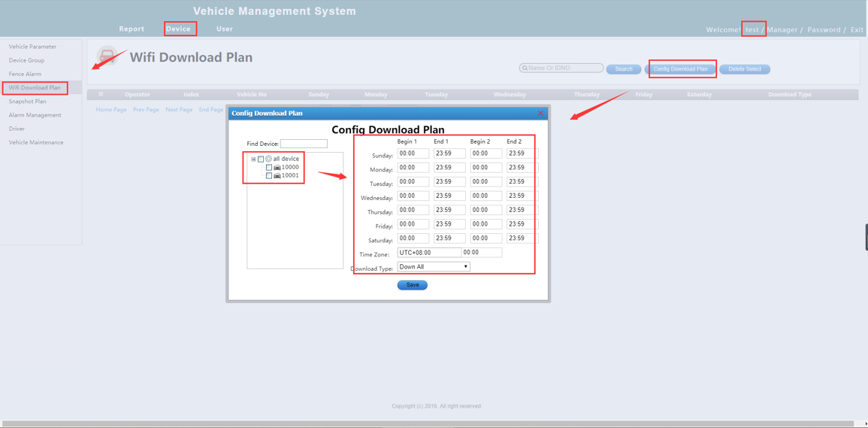Click the Manager link

782,30
